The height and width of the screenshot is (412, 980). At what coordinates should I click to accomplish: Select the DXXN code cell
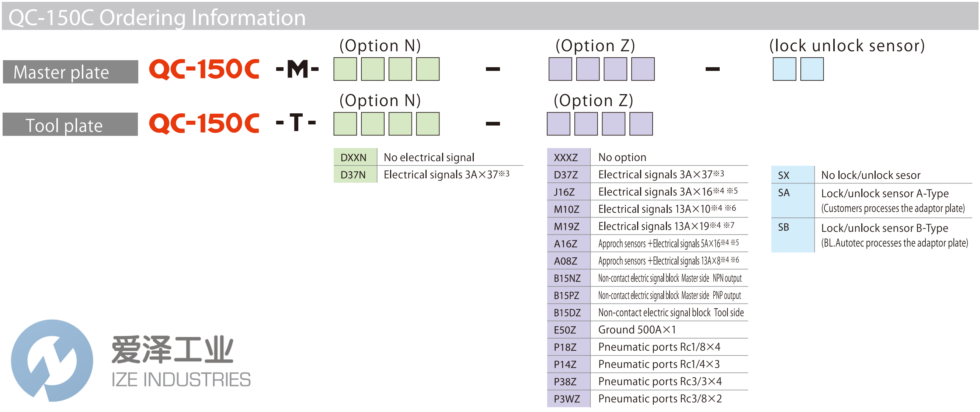[355, 157]
